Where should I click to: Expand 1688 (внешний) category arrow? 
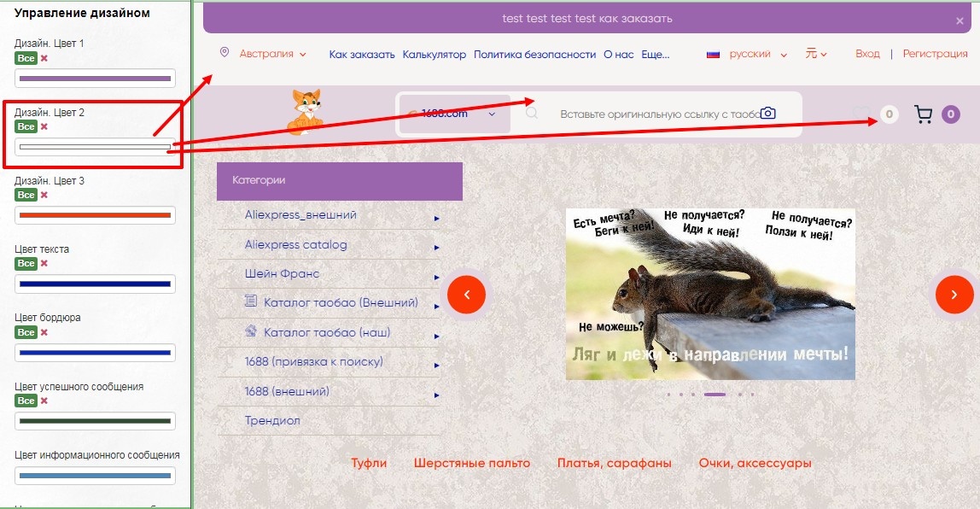[x=436, y=395]
